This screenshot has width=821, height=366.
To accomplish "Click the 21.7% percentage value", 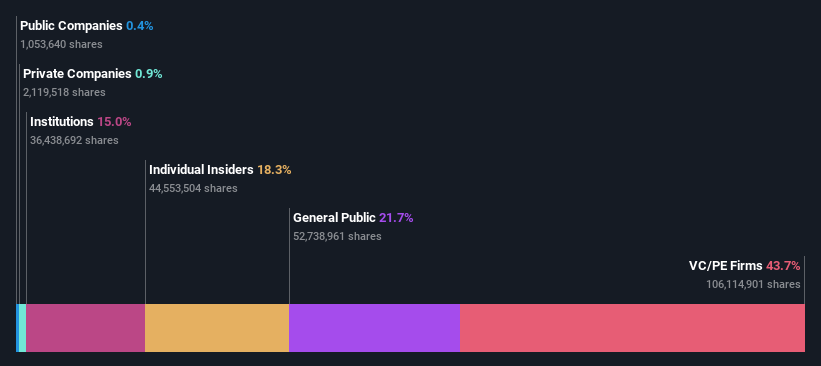I will 396,218.
